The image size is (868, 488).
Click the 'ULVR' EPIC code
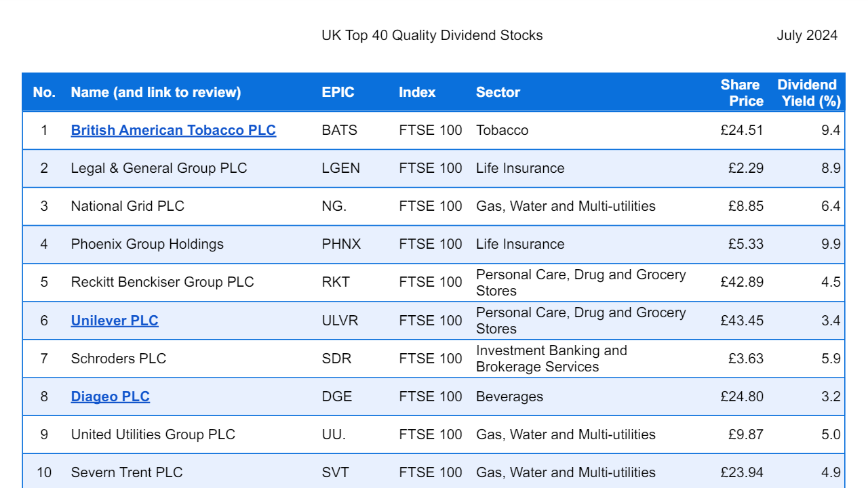(340, 321)
